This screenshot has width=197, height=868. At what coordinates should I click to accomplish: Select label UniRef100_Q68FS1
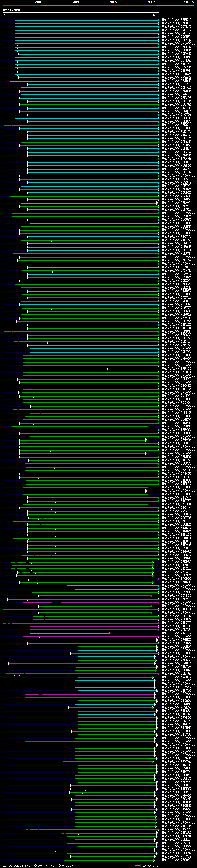point(176,778)
